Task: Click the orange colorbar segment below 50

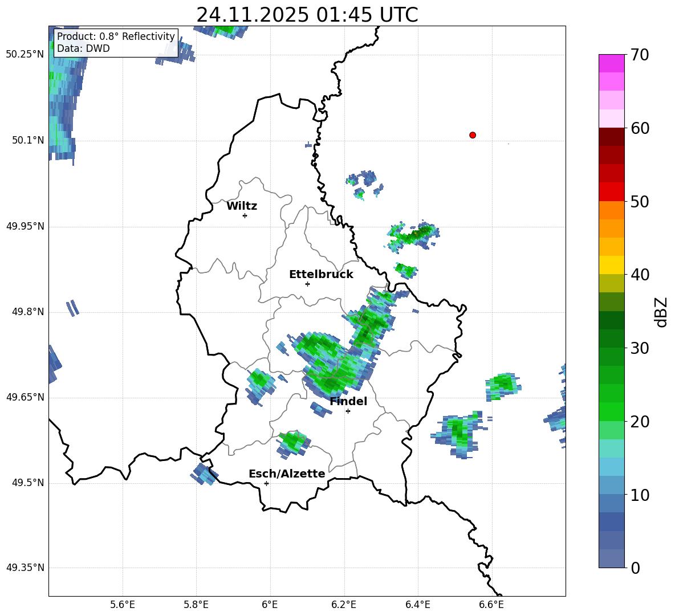Action: pos(611,210)
